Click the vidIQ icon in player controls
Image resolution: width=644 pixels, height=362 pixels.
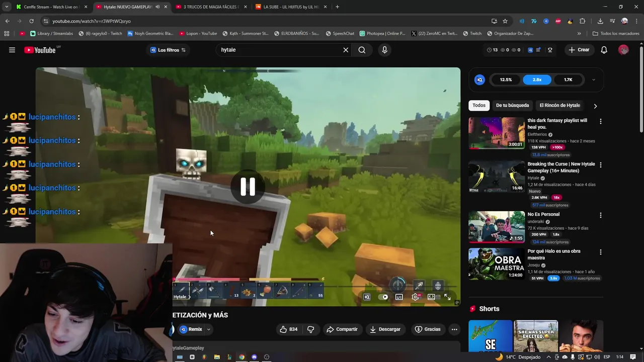point(367,297)
